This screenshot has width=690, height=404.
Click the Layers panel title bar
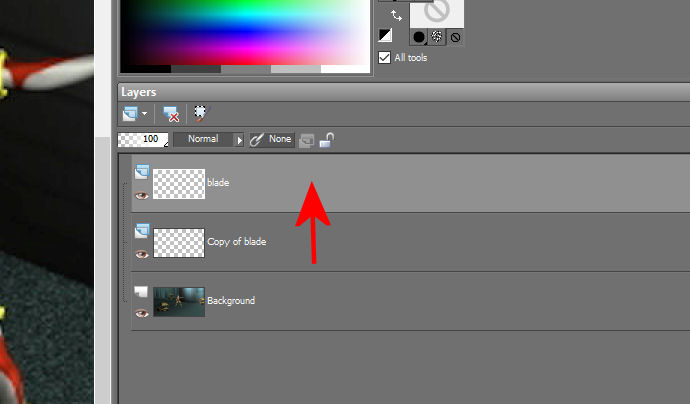pyautogui.click(x=404, y=92)
